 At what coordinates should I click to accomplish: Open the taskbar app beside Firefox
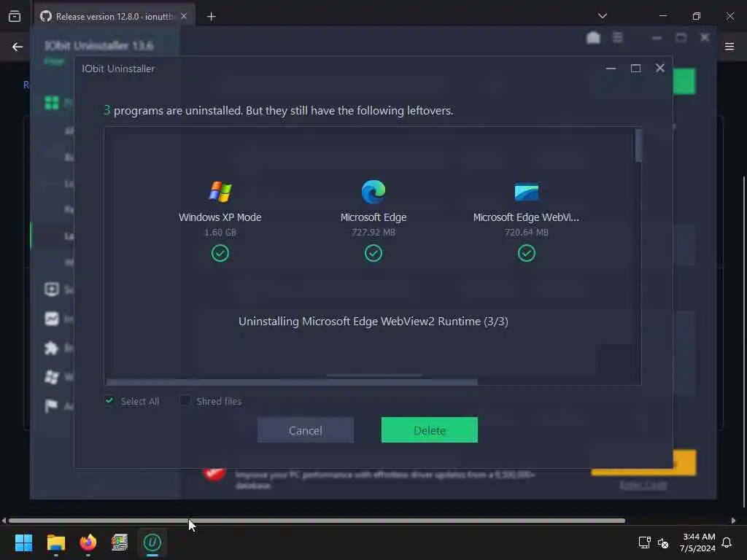[x=120, y=542]
